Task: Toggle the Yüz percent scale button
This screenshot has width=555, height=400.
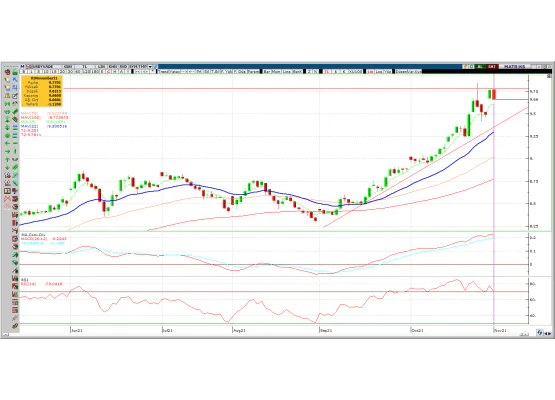Action: (x=388, y=71)
